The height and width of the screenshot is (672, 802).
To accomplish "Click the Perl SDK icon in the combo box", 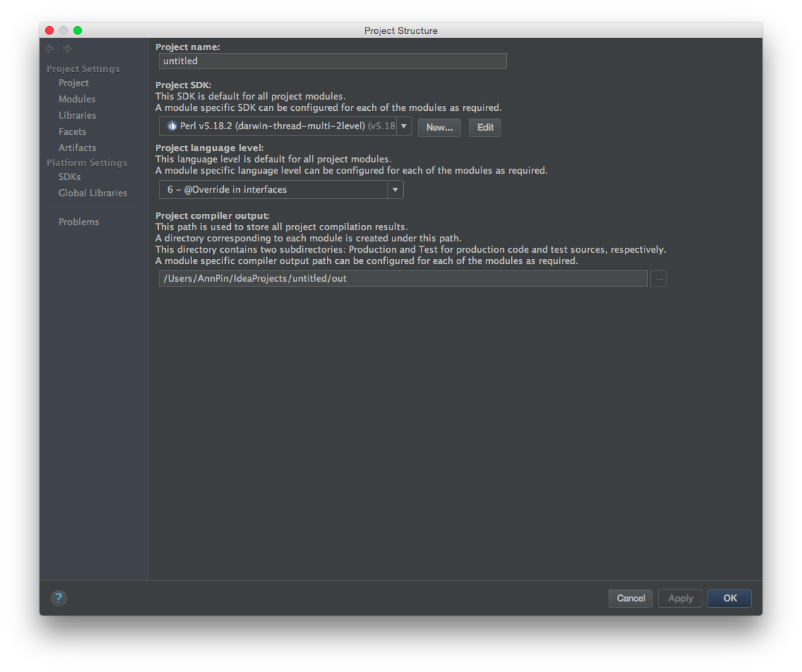I will click(172, 127).
